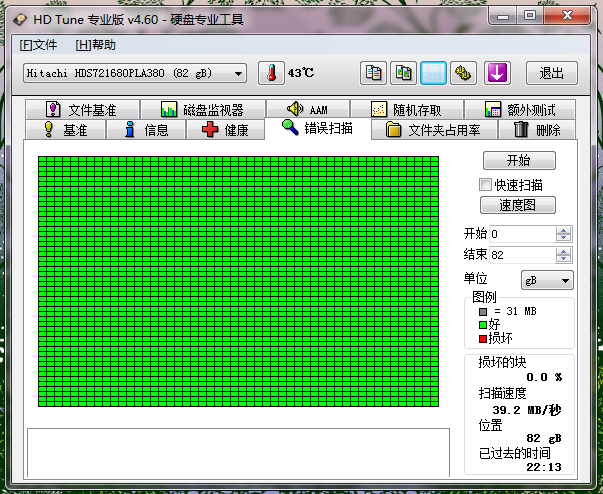Increase the 结束 value with up arrow
Screen dimensions: 603x494
[563, 251]
